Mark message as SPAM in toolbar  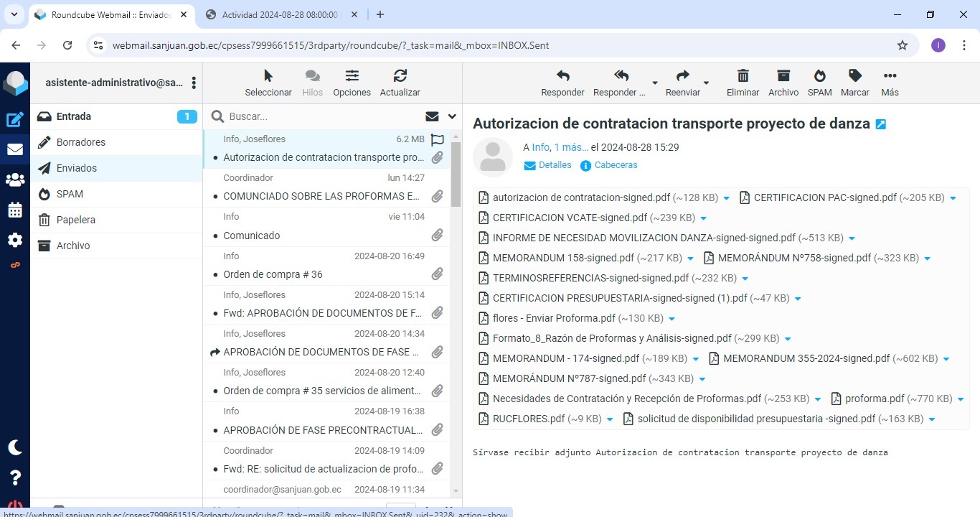tap(819, 76)
